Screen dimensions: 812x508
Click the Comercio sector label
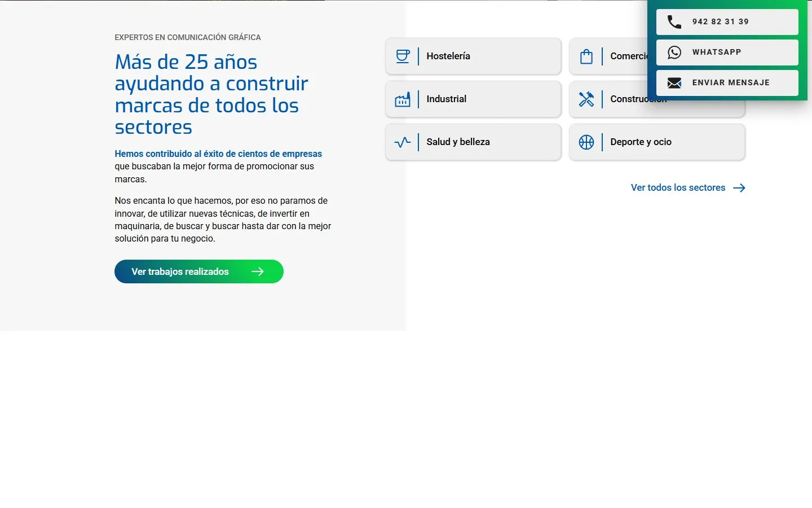click(629, 56)
